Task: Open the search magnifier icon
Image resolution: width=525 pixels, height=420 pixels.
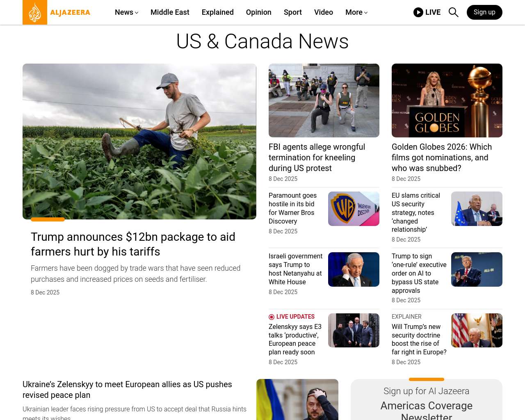Action: 453,12
